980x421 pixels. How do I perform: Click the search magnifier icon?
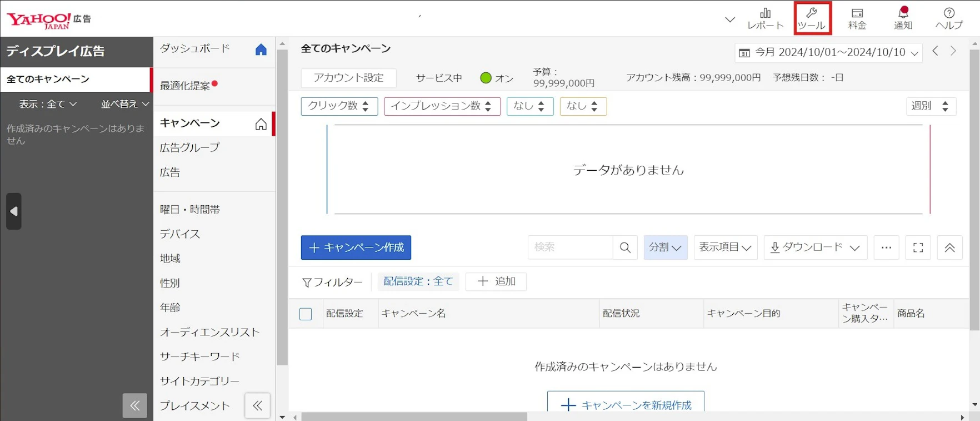625,247
